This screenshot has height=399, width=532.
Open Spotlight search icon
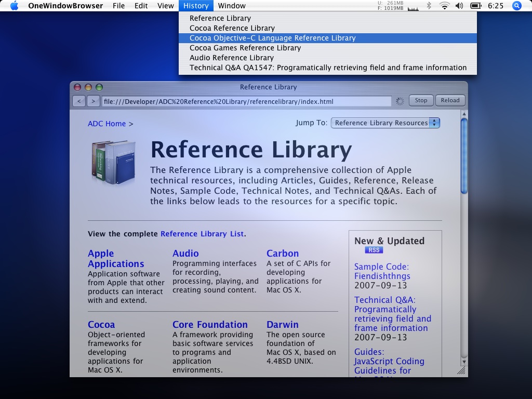516,6
